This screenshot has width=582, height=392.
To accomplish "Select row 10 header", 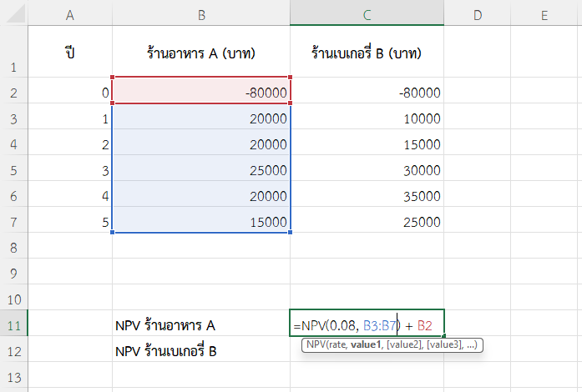I will tap(13, 297).
